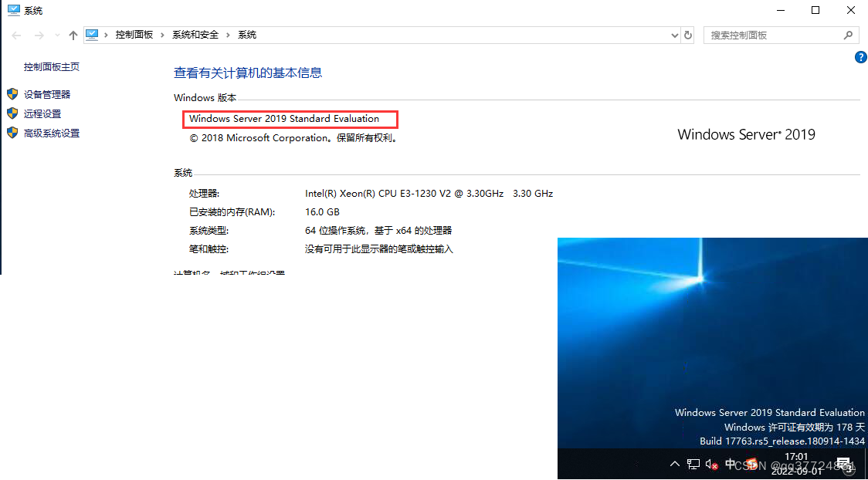This screenshot has height=480, width=868.
Task: Click the magnifier search icon
Action: 847,35
